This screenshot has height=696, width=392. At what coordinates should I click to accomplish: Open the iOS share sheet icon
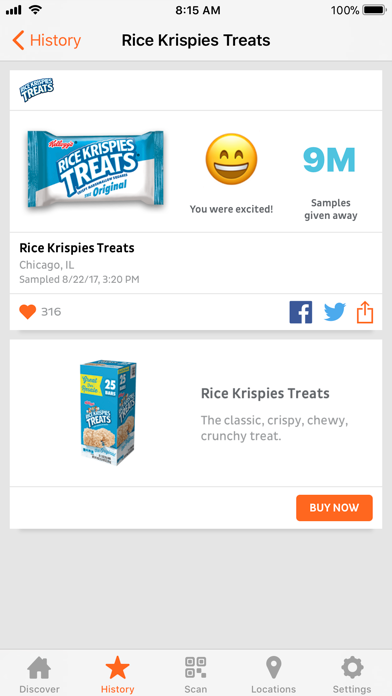pyautogui.click(x=365, y=312)
